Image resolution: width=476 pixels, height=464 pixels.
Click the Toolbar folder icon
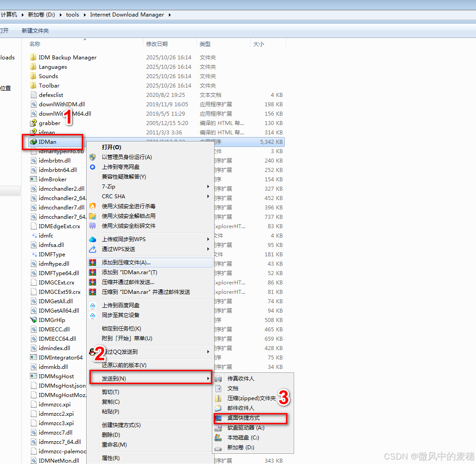[34, 86]
